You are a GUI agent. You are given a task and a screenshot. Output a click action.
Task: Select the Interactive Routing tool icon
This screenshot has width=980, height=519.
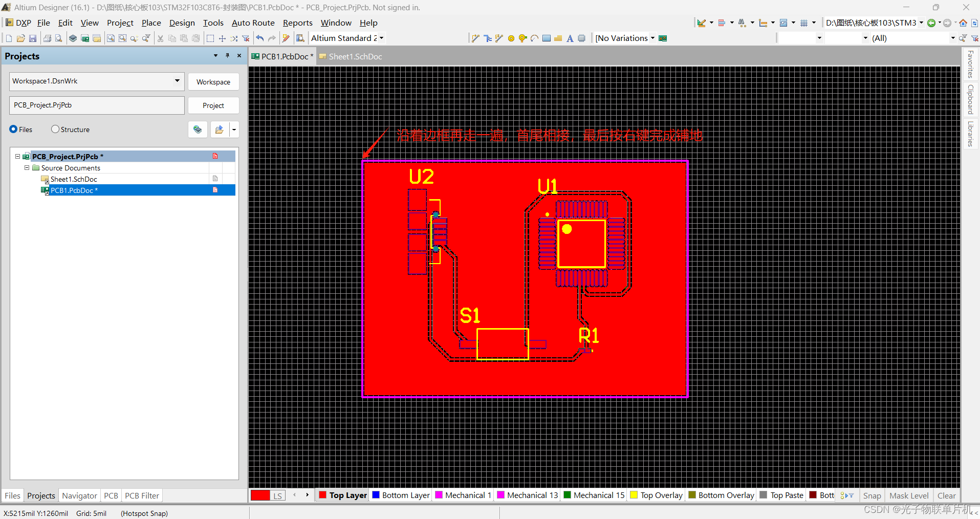[475, 38]
